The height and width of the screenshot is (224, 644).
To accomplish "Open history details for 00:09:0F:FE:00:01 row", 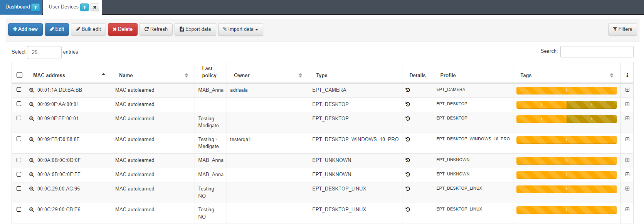I will [x=408, y=118].
